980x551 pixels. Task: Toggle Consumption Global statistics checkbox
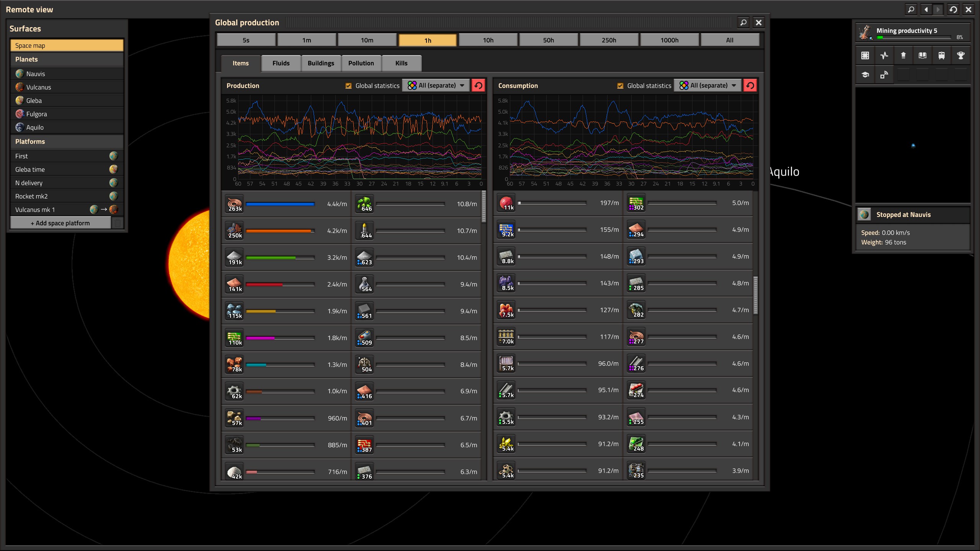click(x=620, y=86)
